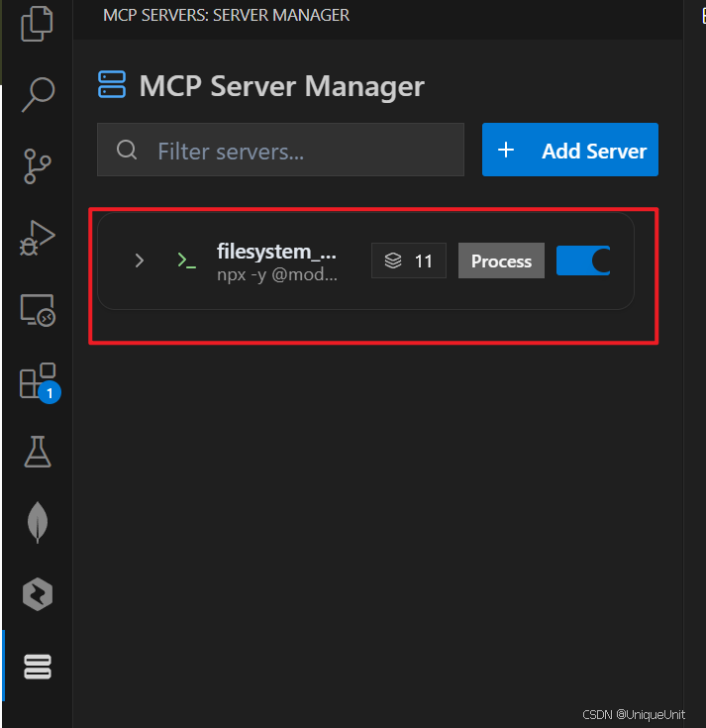Screen dimensions: 706x728
Task: Open Source Control view in activity bar
Action: 38,166
